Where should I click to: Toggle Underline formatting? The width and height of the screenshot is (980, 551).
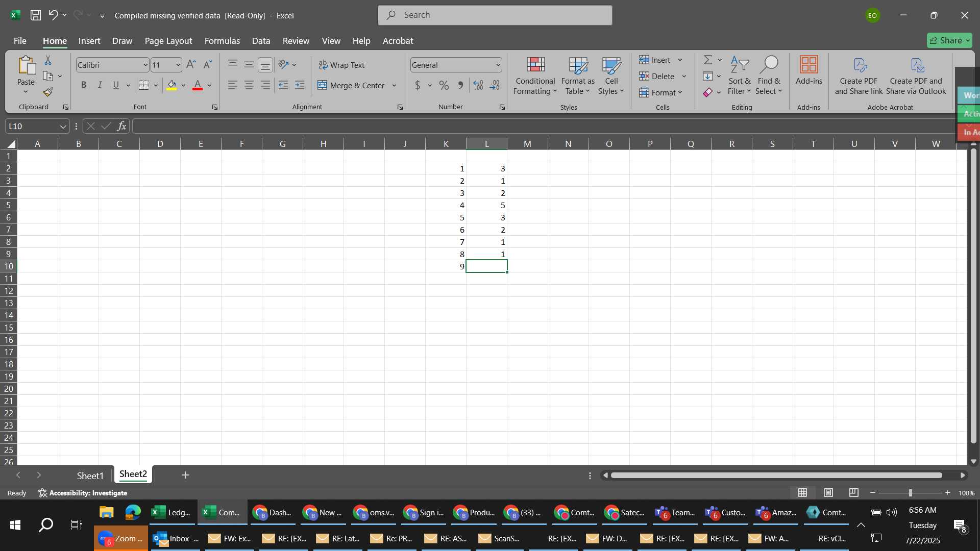[116, 85]
